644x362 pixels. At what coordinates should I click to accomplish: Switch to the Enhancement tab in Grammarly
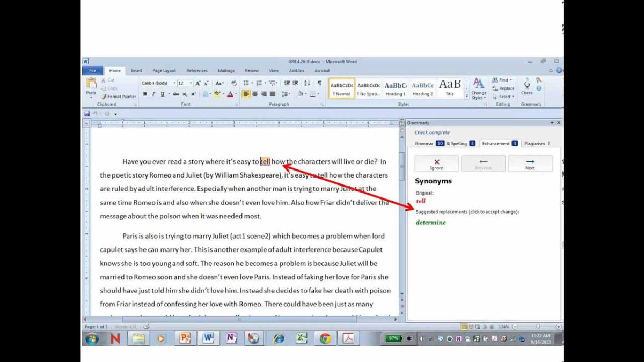tap(496, 143)
